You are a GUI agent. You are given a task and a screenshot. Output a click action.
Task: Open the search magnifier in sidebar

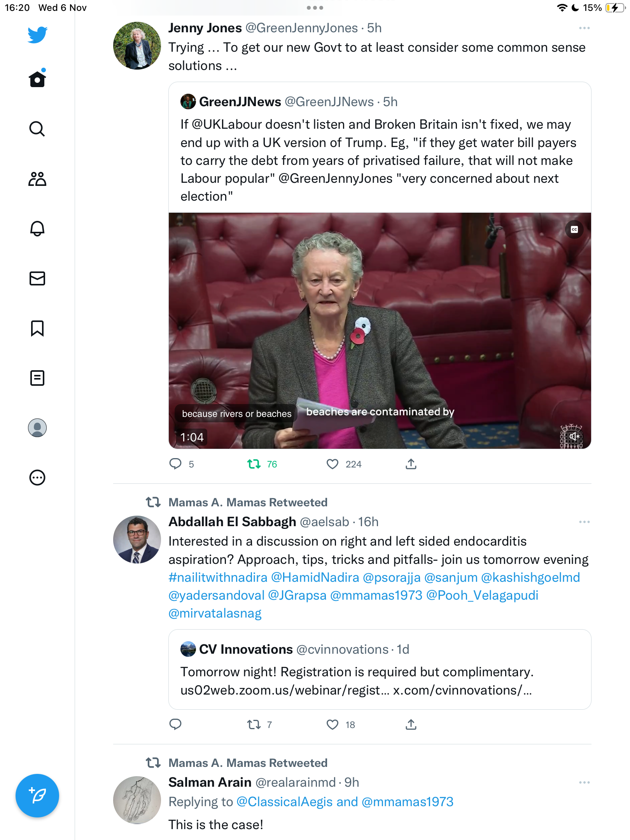37,129
